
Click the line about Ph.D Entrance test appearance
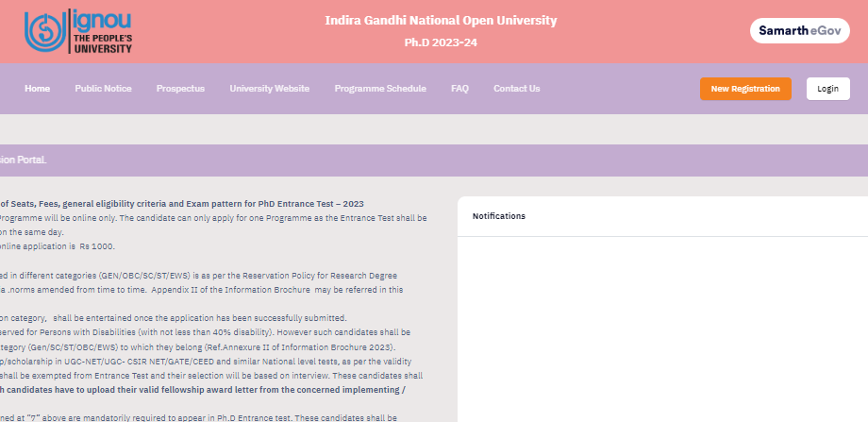click(x=198, y=417)
